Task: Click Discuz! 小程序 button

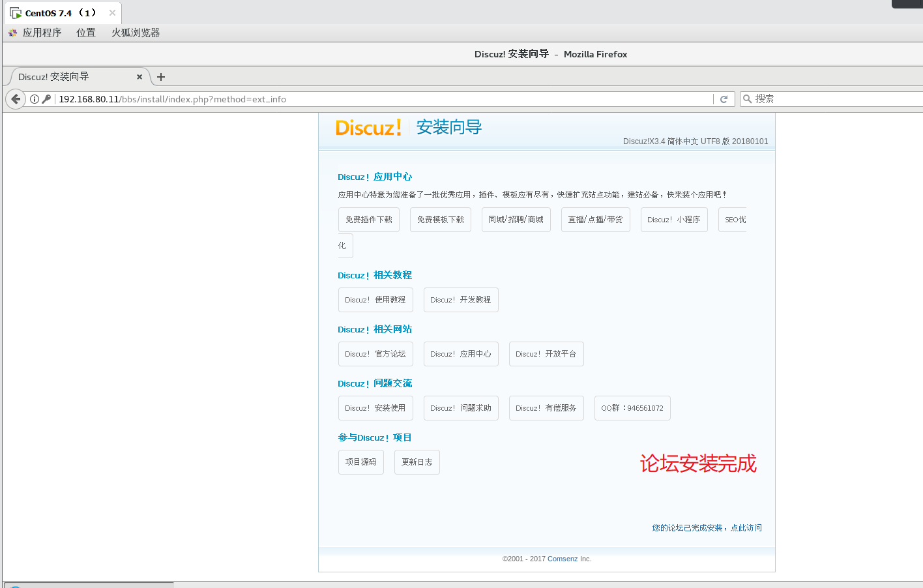Action: point(674,220)
